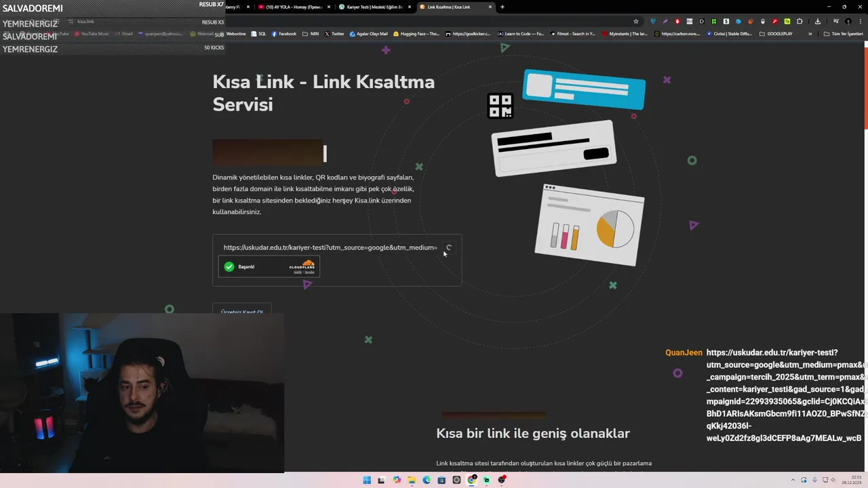Open the browser Downloads icon
The image size is (868, 488).
point(818,21)
